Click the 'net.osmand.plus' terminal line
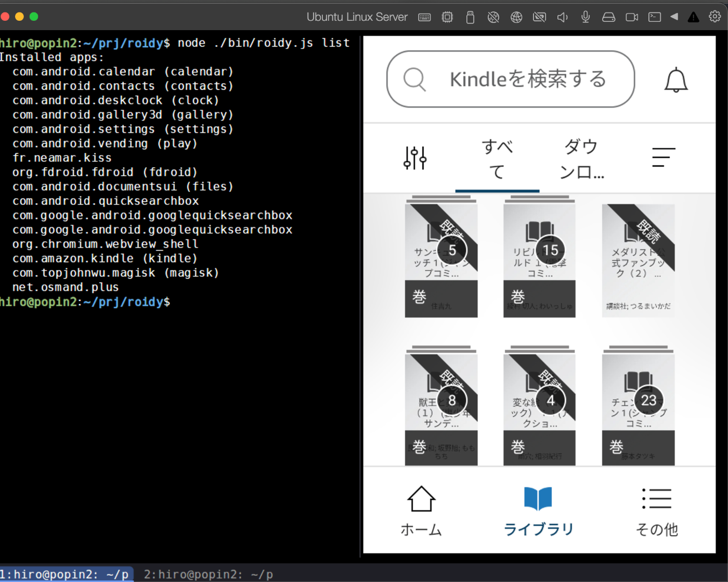This screenshot has width=728, height=582. [66, 287]
